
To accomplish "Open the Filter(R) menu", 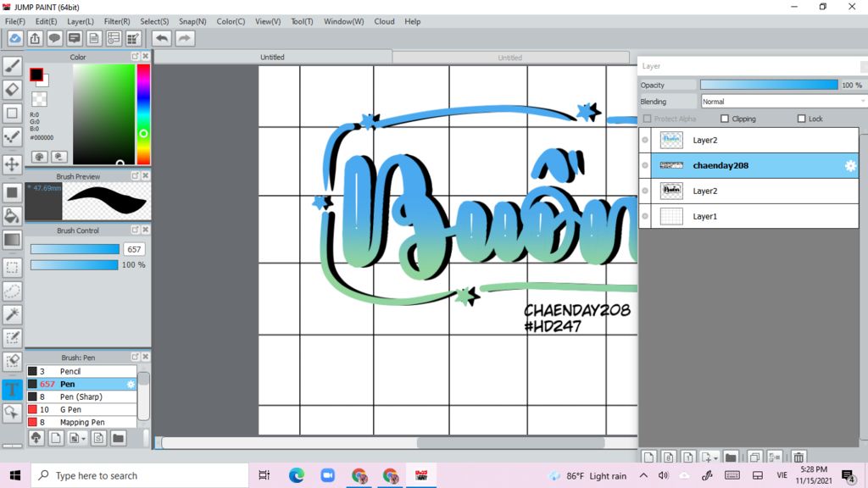I will click(x=117, y=21).
